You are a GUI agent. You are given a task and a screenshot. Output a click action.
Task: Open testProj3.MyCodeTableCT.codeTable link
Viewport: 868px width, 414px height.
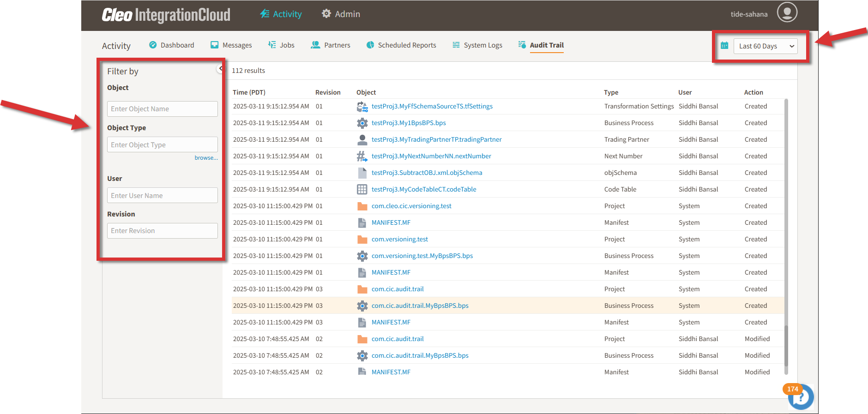(424, 189)
